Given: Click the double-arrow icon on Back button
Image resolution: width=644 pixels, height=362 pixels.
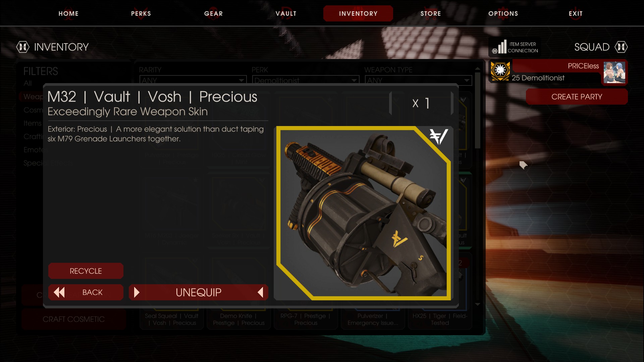Looking at the screenshot, I should [x=59, y=292].
